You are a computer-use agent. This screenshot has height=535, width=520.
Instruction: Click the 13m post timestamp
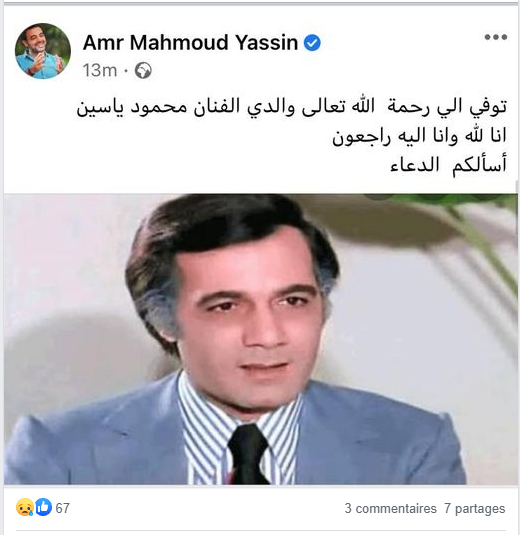(x=100, y=70)
